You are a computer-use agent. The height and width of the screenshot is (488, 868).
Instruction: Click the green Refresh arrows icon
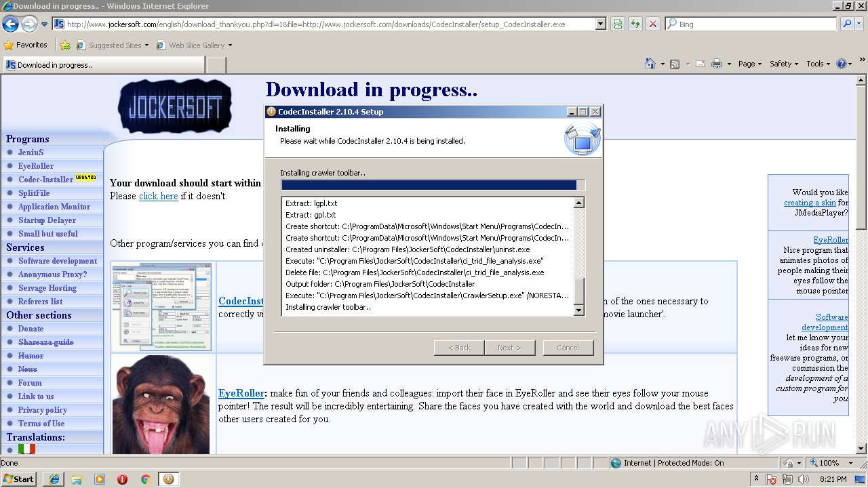635,24
